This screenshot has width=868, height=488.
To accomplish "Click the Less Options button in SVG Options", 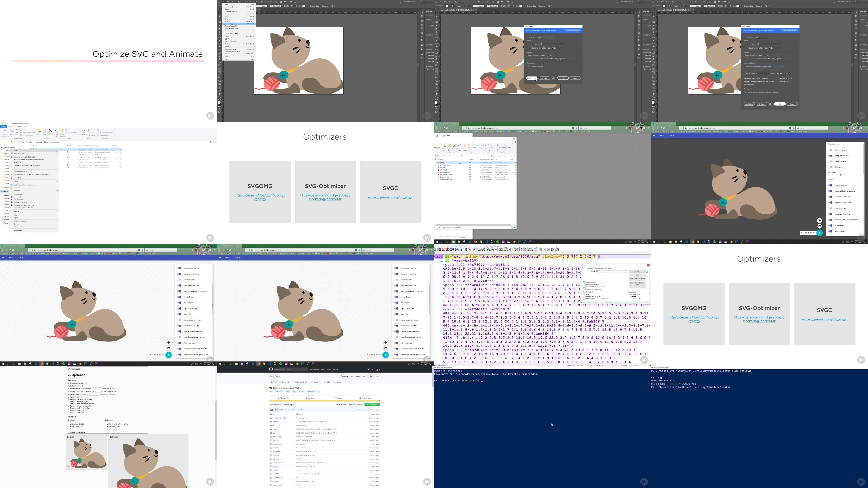I will tap(748, 104).
